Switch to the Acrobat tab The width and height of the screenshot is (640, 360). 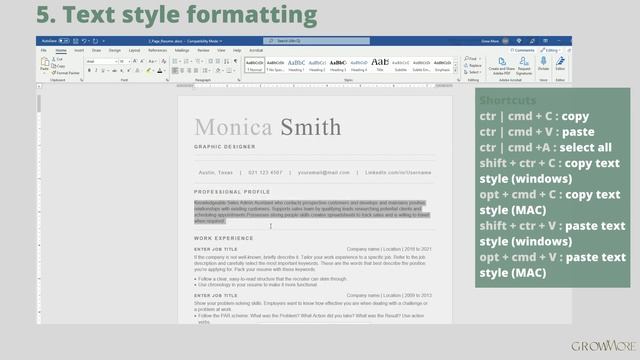(256, 50)
